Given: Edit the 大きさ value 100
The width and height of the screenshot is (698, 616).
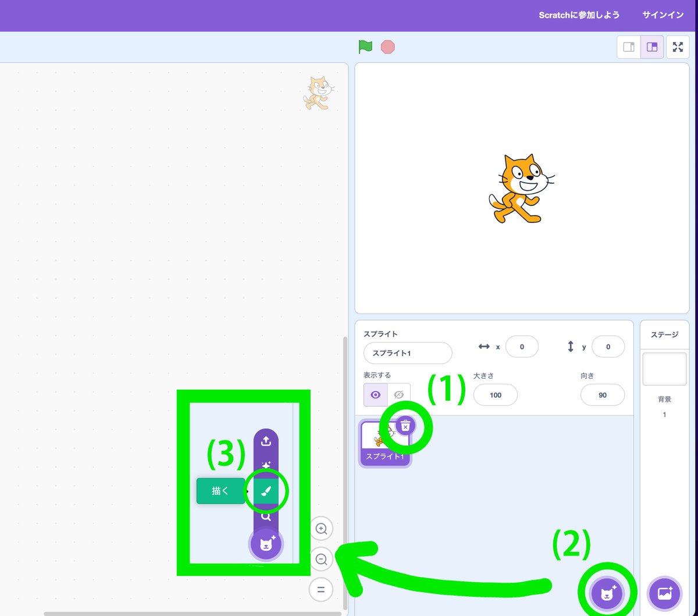Looking at the screenshot, I should pos(496,395).
